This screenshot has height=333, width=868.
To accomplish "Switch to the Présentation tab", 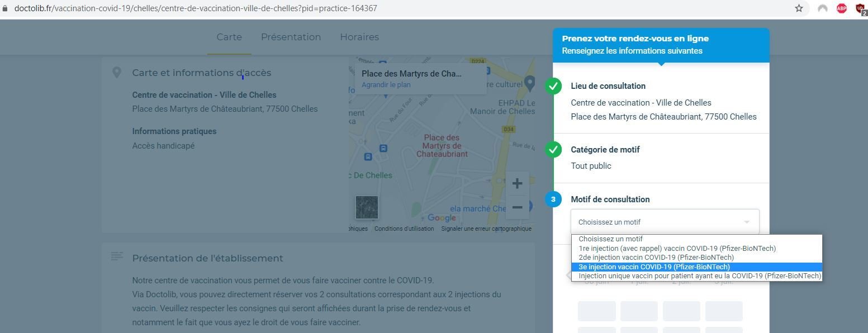I will 291,37.
